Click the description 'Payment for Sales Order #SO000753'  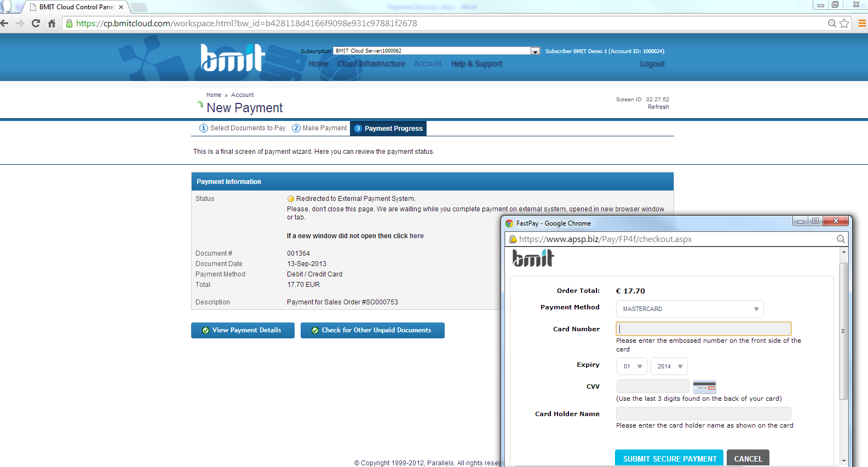342,302
